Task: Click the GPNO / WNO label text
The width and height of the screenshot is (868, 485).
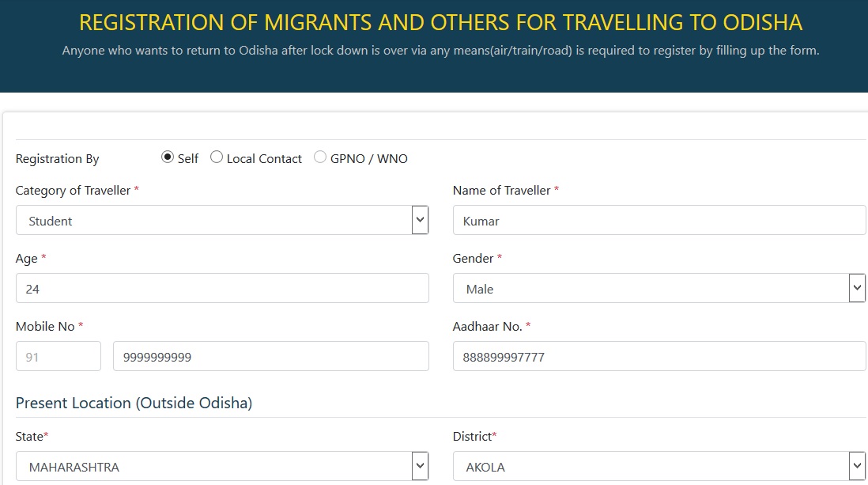Action: coord(369,159)
